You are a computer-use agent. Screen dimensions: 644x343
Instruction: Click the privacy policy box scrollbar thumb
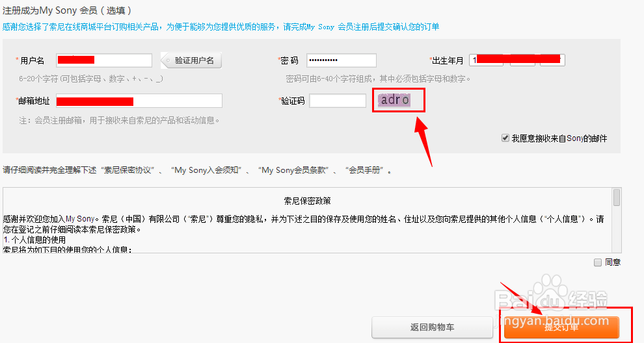point(617,197)
